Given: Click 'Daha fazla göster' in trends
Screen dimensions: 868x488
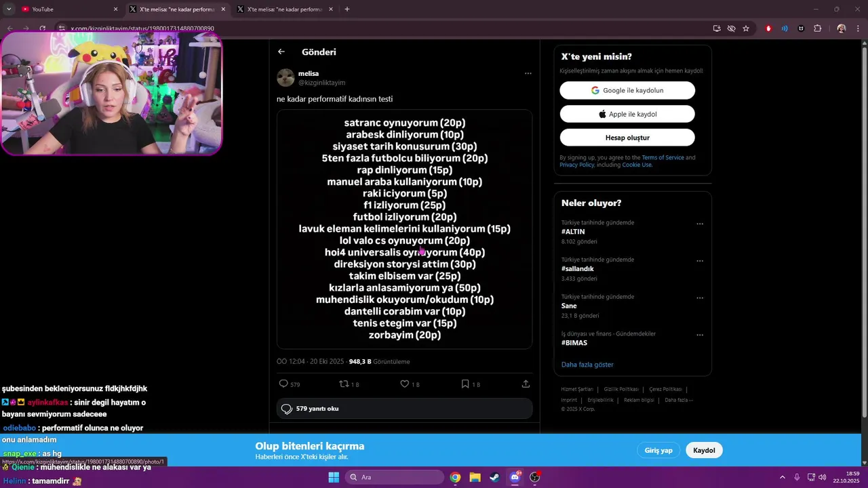Looking at the screenshot, I should point(587,365).
